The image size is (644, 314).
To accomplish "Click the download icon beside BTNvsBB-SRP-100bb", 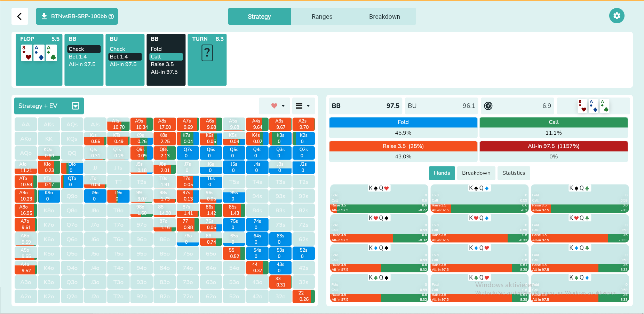I will (44, 16).
